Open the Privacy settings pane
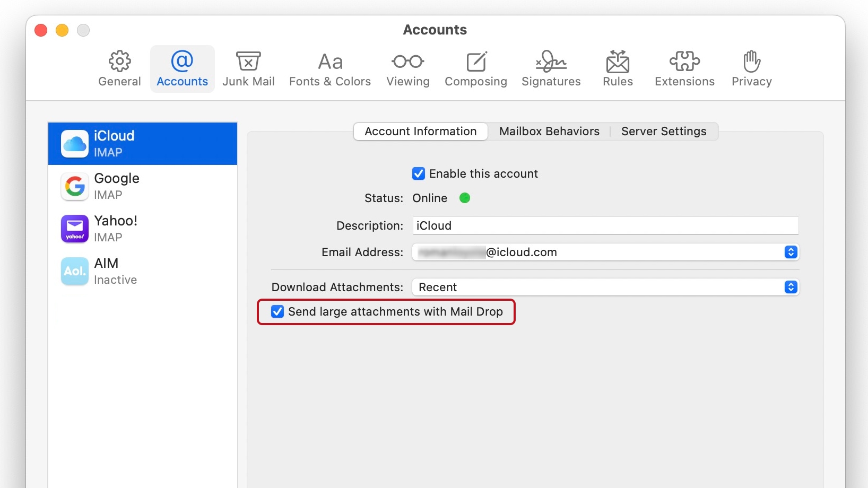Screen dimensions: 868x488 point(751,68)
